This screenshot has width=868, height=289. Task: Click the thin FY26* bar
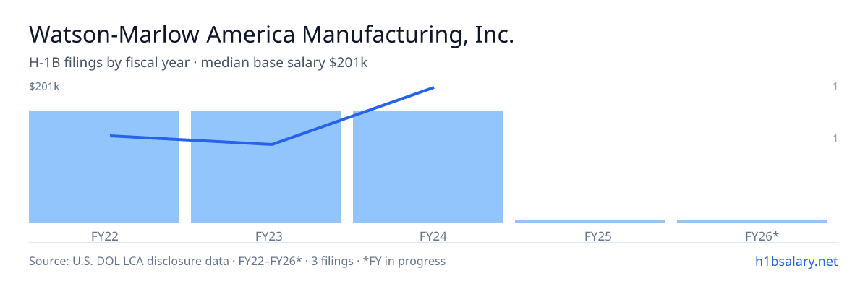pos(752,222)
